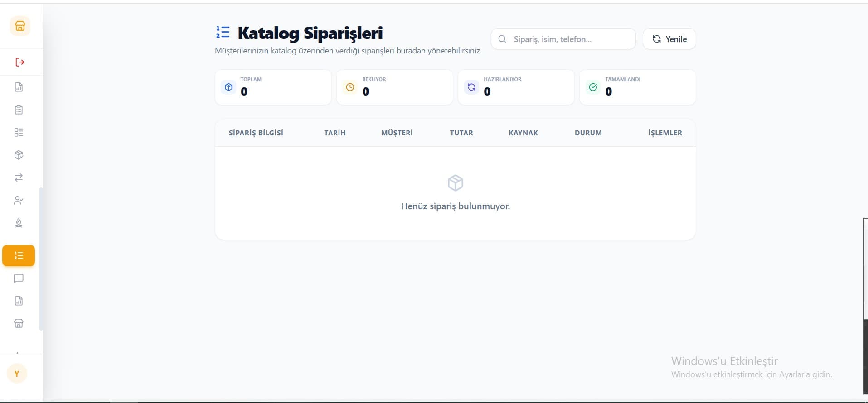The image size is (868, 403).
Task: Click the red logout arrow icon
Action: 19,62
